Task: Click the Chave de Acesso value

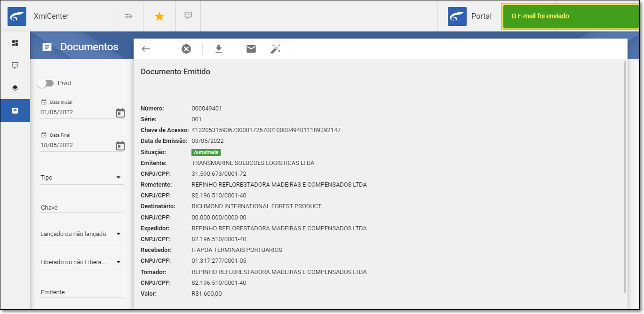Action: pyautogui.click(x=266, y=130)
